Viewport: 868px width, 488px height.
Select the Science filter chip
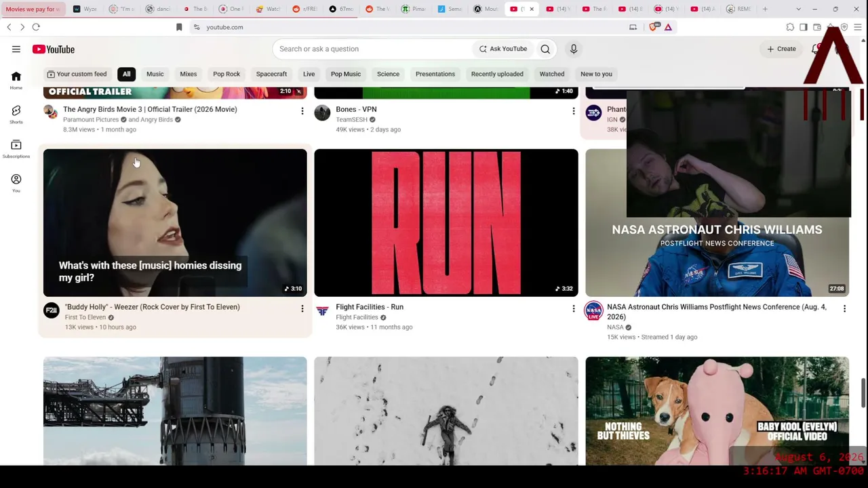pyautogui.click(x=388, y=74)
